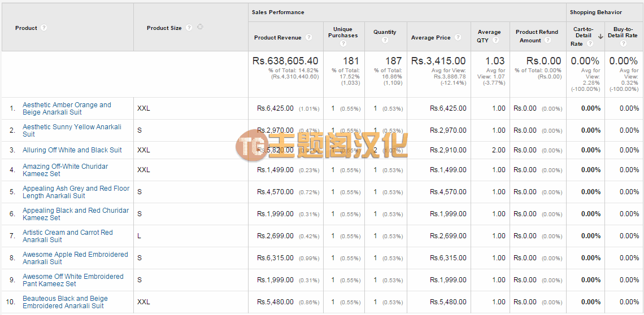Sort table by Quantity column
The width and height of the screenshot is (644, 315).
click(385, 32)
